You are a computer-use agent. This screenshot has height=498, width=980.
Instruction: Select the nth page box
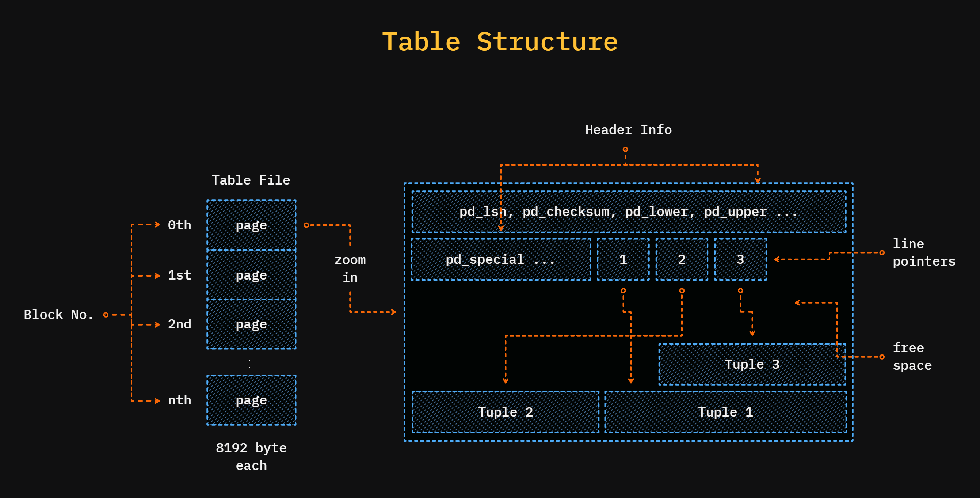pos(251,400)
